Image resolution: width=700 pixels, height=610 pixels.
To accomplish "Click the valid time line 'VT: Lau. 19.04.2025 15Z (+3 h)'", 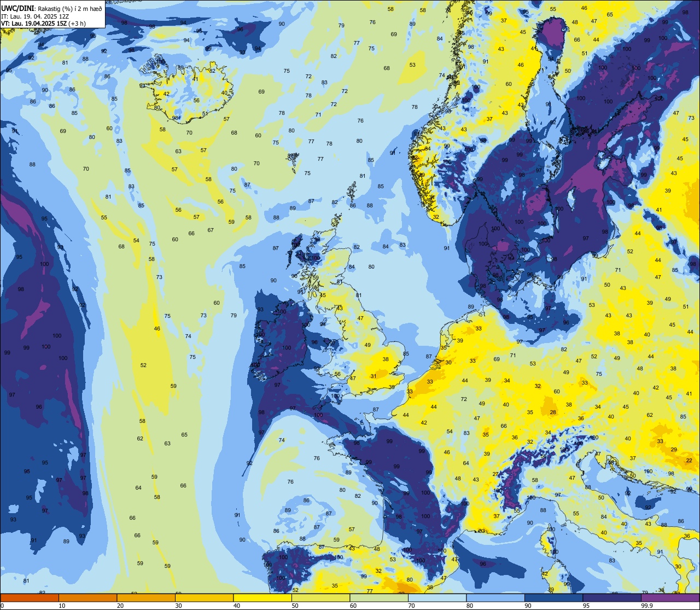I will tap(43, 24).
